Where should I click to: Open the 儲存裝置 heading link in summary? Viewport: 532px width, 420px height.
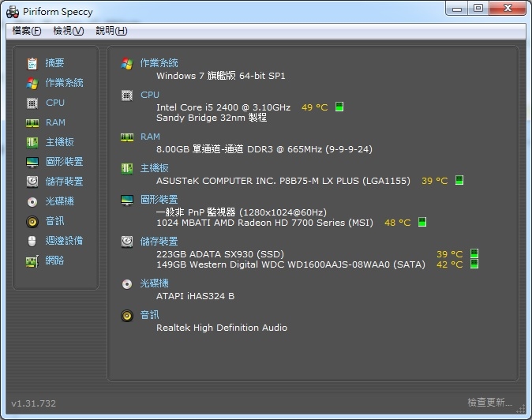(159, 242)
